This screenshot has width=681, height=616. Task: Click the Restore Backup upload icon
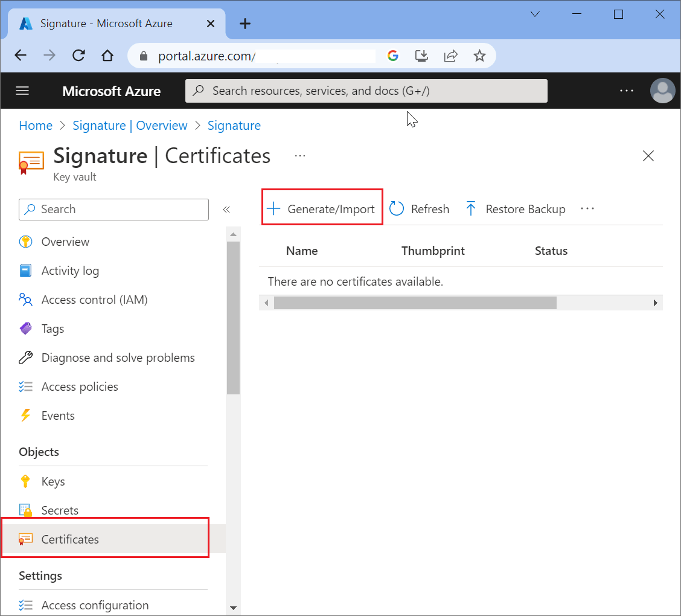(x=471, y=209)
